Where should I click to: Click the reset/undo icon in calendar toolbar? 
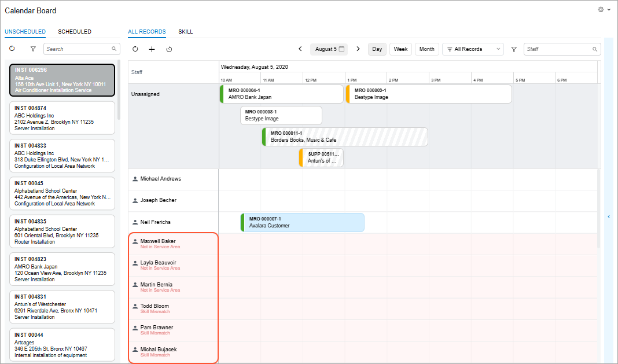[169, 49]
